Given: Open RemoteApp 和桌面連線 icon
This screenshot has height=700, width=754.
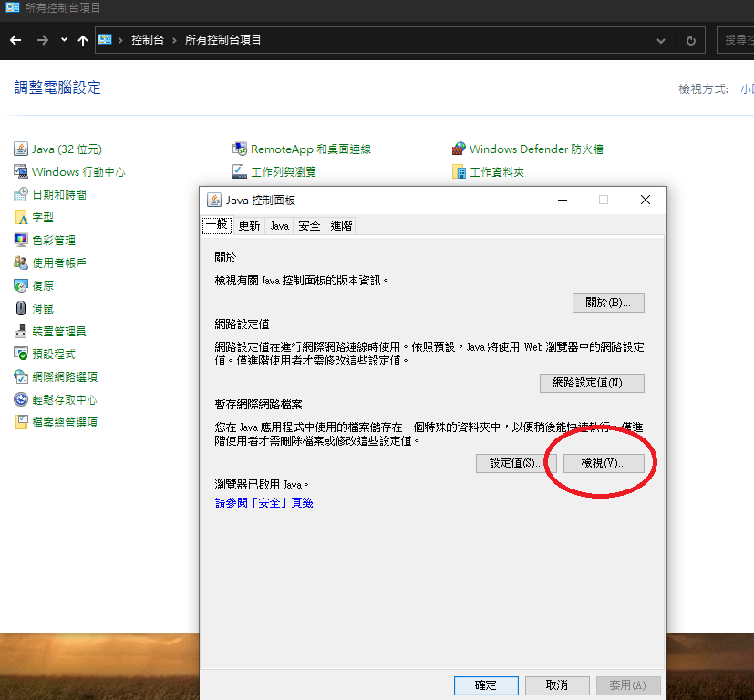Looking at the screenshot, I should [240, 149].
